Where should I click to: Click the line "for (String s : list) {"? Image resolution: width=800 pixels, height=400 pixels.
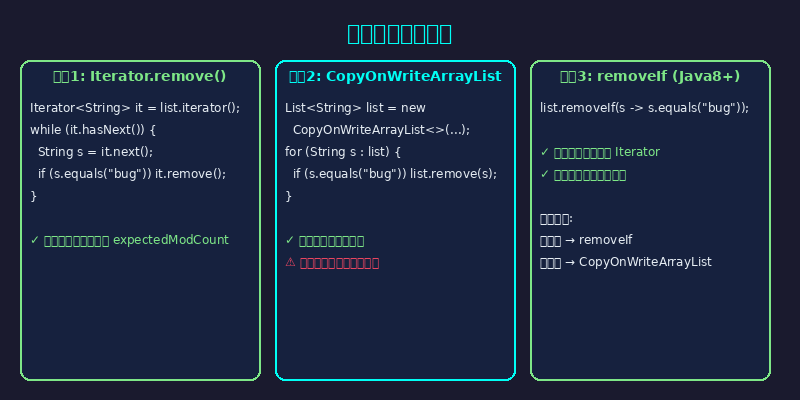pyautogui.click(x=343, y=152)
